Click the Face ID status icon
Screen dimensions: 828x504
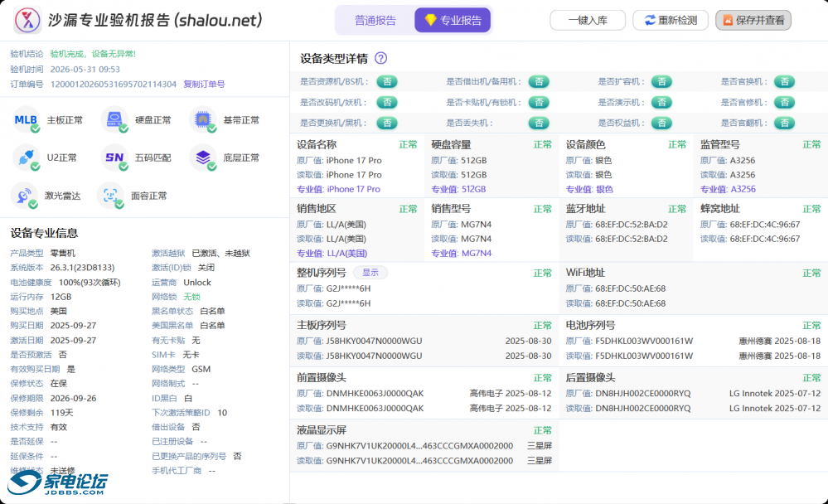[x=110, y=196]
